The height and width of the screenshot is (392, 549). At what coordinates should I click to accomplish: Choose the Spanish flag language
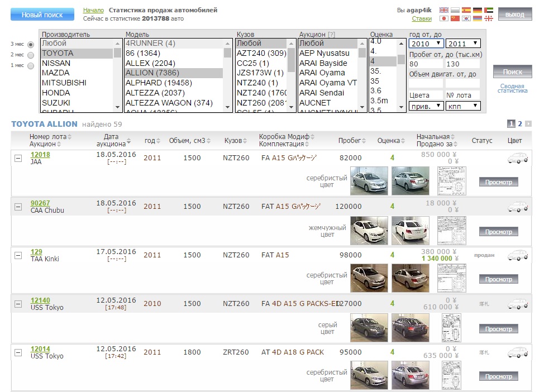pos(466,10)
